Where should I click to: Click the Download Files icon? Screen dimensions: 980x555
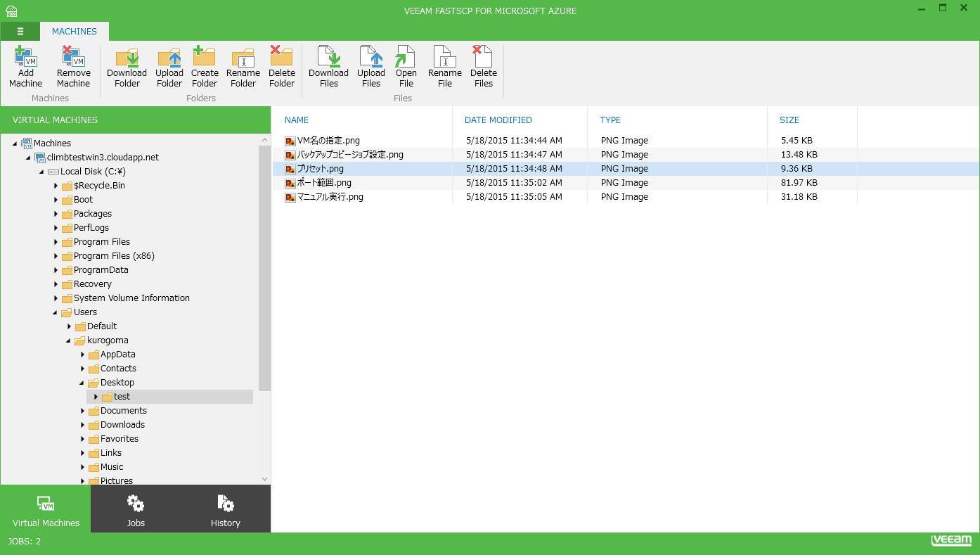click(x=328, y=56)
